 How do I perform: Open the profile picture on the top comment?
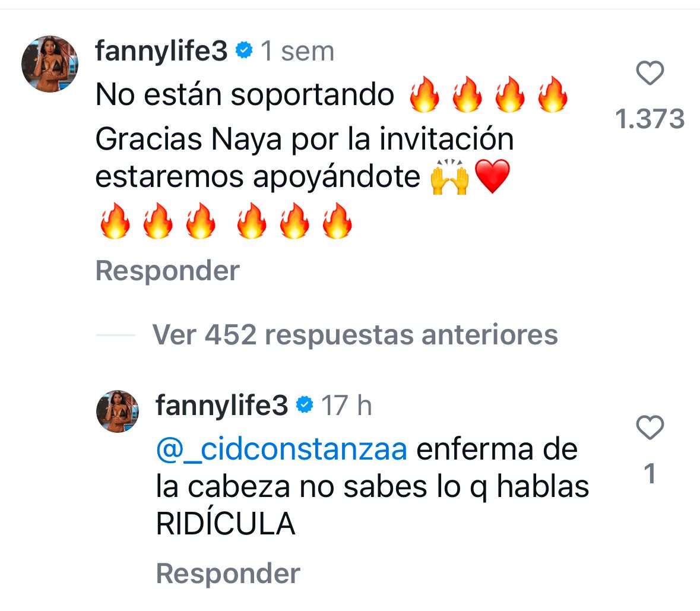tap(50, 64)
